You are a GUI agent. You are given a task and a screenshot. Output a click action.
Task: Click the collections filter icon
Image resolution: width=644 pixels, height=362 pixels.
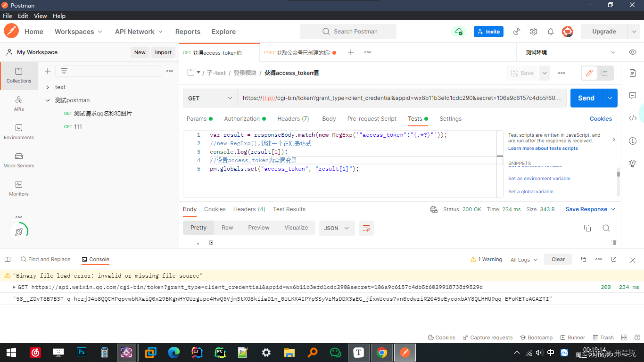pyautogui.click(x=64, y=71)
